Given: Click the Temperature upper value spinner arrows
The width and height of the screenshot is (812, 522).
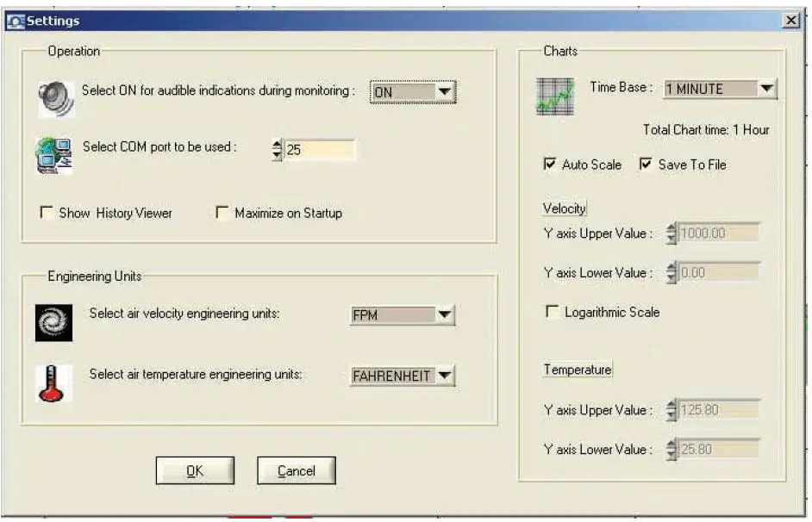Looking at the screenshot, I should tap(671, 410).
